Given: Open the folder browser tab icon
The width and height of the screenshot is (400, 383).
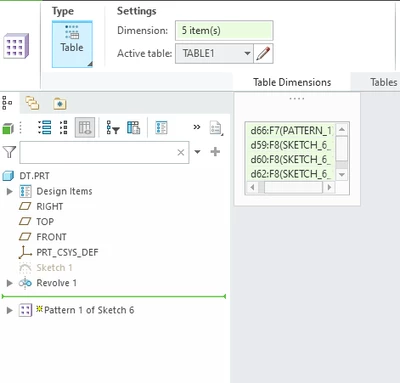Looking at the screenshot, I should (x=60, y=104).
